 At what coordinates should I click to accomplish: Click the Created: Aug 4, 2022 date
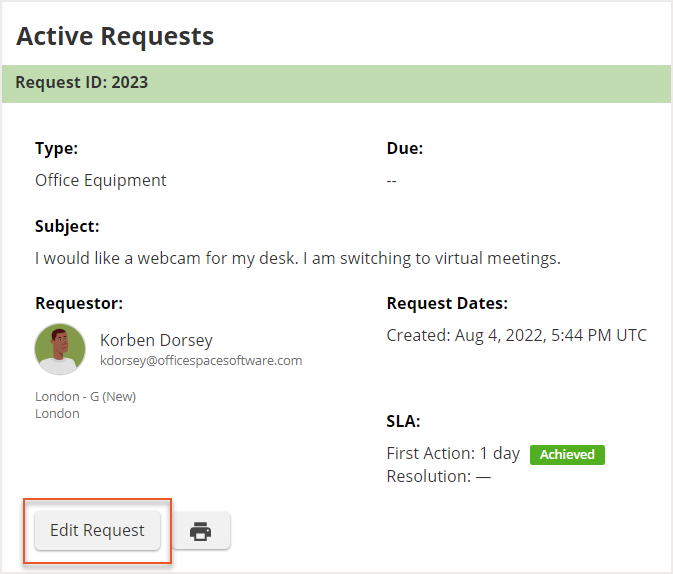(x=516, y=335)
